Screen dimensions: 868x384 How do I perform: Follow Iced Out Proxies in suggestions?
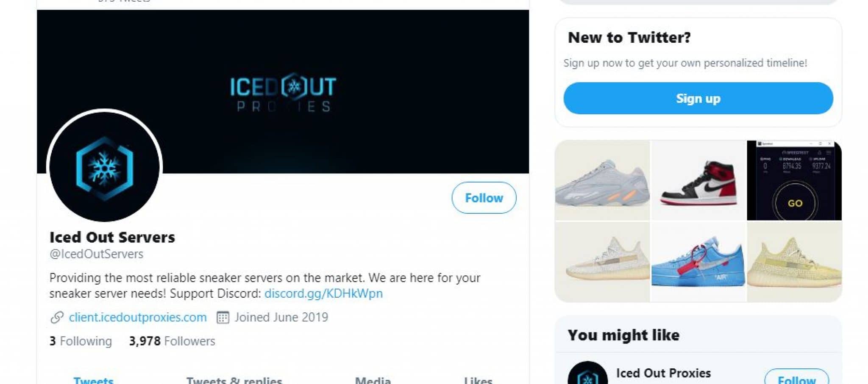[796, 378]
